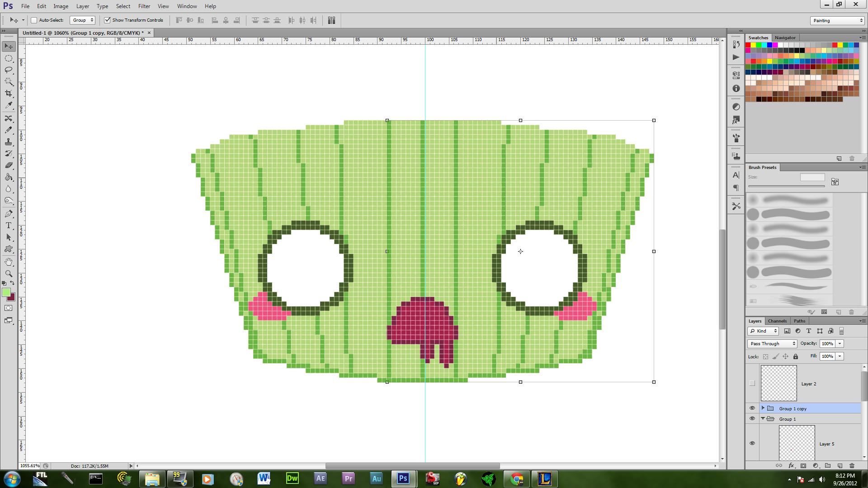This screenshot has height=488, width=868.
Task: Select the Eraser tool
Action: click(x=9, y=165)
